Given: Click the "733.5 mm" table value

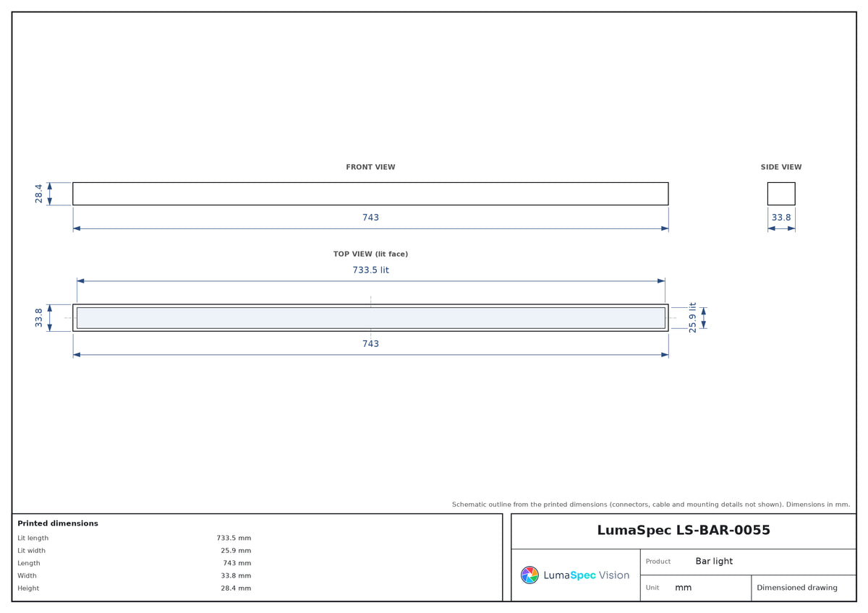Looking at the screenshot, I should [x=234, y=538].
